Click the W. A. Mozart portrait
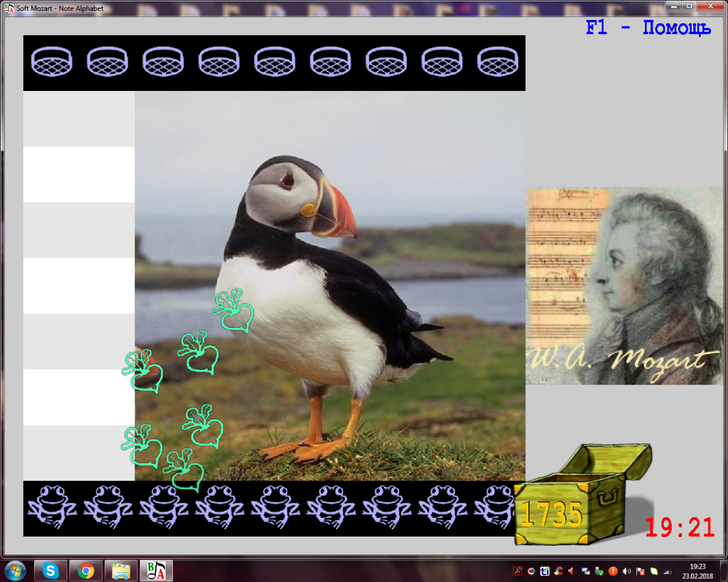 click(x=625, y=286)
